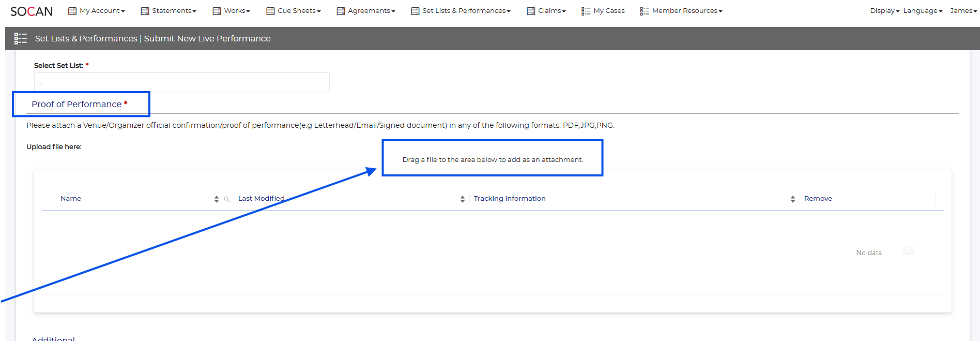The height and width of the screenshot is (341, 980).
Task: Click the Select Set List field
Action: click(x=181, y=82)
